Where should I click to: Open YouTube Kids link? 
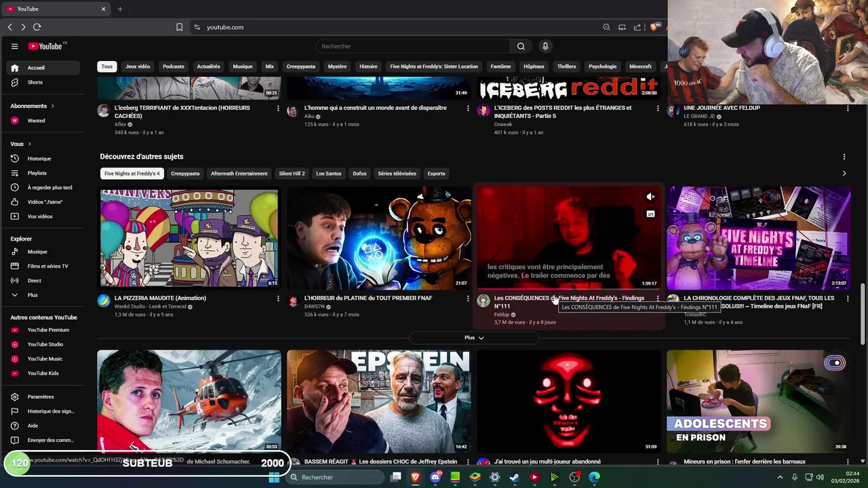pos(43,373)
